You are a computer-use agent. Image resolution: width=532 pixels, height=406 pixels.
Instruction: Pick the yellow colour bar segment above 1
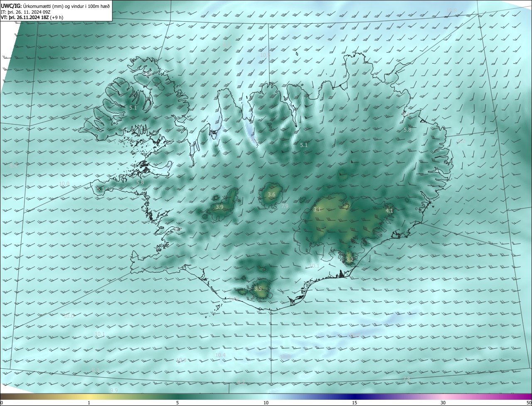pyautogui.click(x=89, y=397)
